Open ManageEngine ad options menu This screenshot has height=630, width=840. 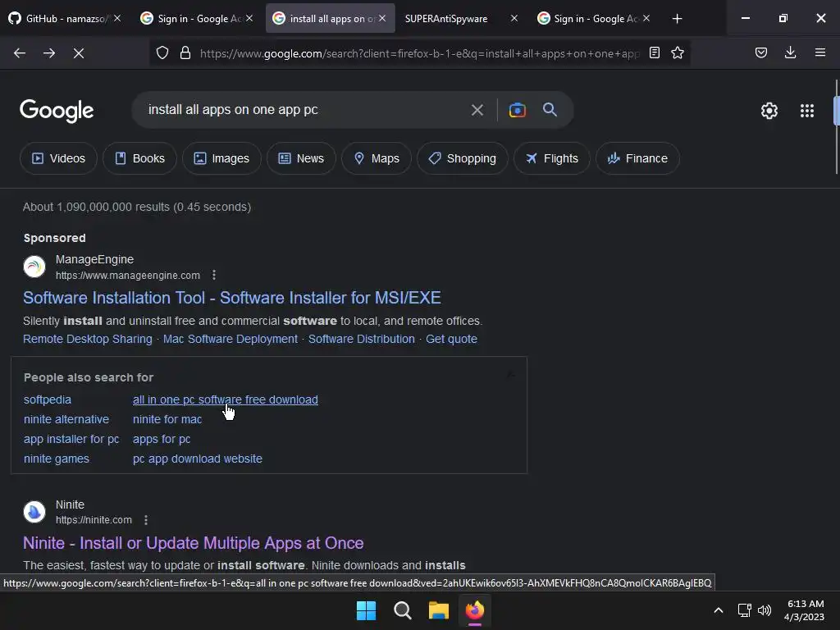point(214,276)
